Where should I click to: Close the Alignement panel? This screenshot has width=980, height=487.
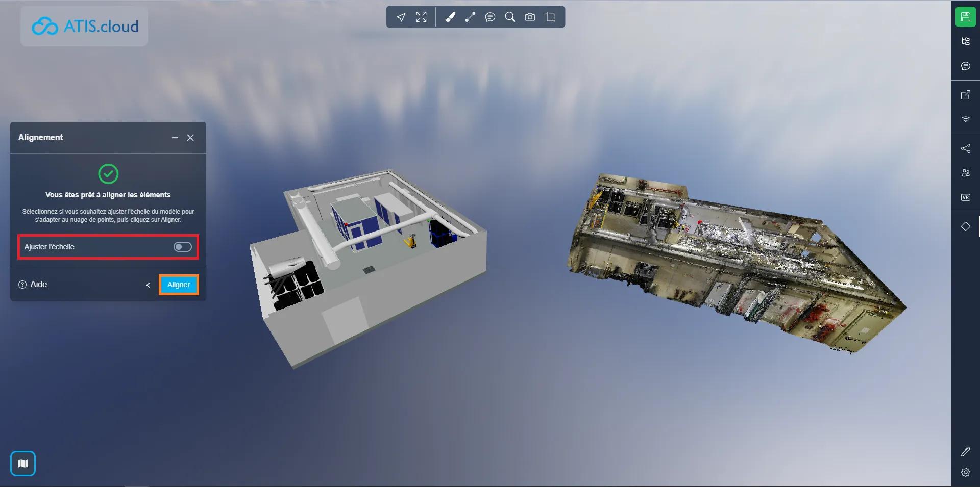point(190,138)
